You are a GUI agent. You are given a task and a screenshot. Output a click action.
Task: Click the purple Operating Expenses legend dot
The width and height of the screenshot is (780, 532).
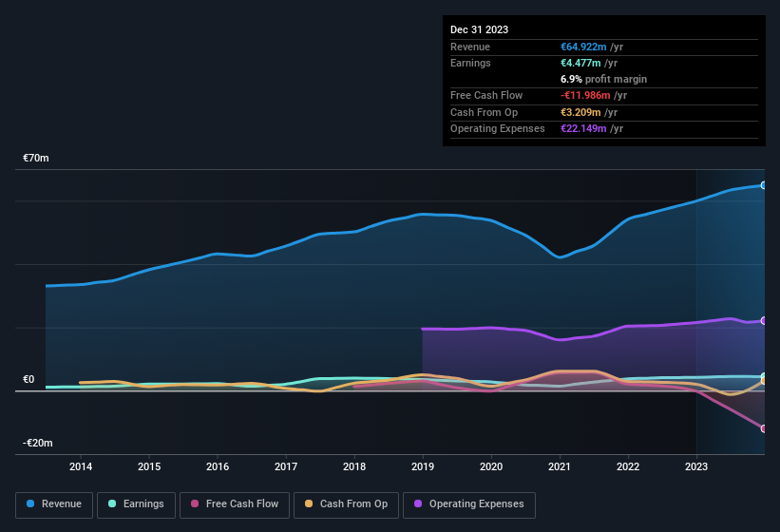pos(419,504)
